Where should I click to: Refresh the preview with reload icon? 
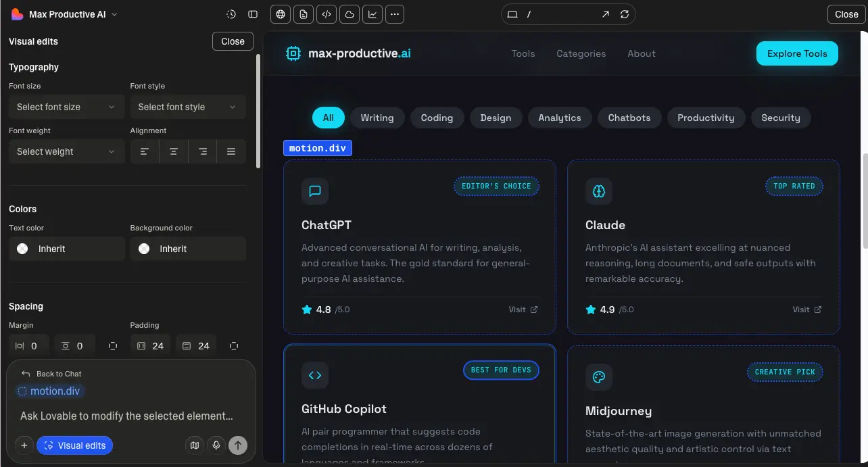click(625, 14)
